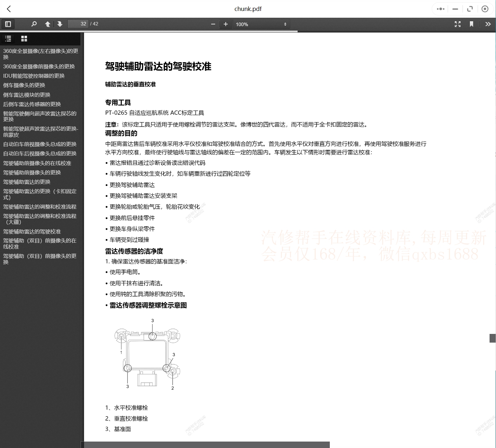The image size is (496, 448).
Task: Click the page number input showing 32
Action: coord(78,24)
